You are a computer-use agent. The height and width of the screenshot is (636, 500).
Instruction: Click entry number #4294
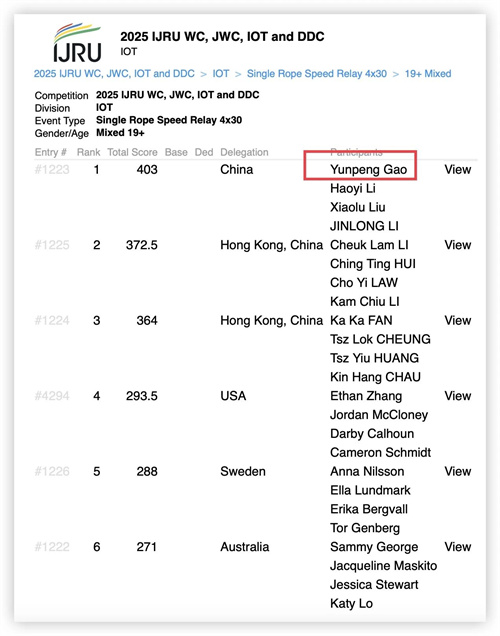pos(52,396)
